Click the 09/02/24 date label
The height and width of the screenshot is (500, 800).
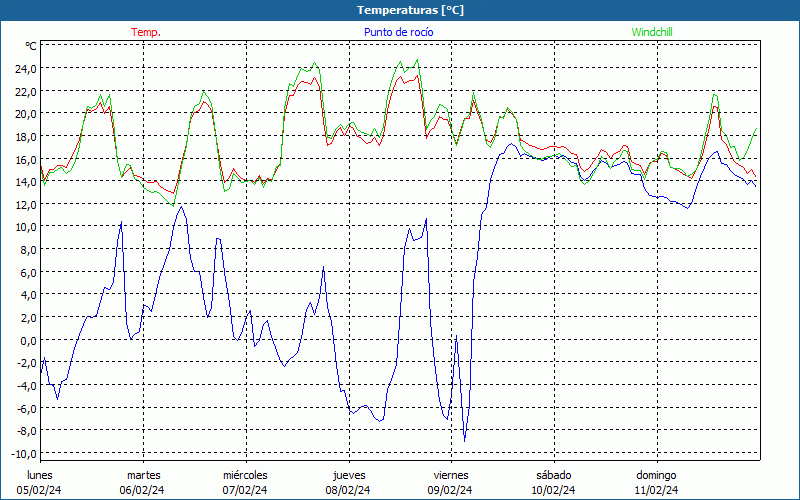point(450,490)
